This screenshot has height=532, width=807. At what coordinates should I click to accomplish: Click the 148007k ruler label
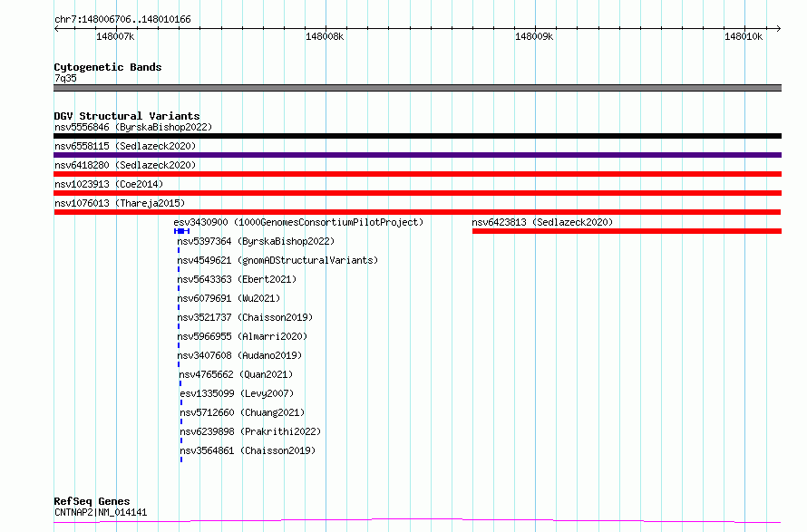[115, 36]
